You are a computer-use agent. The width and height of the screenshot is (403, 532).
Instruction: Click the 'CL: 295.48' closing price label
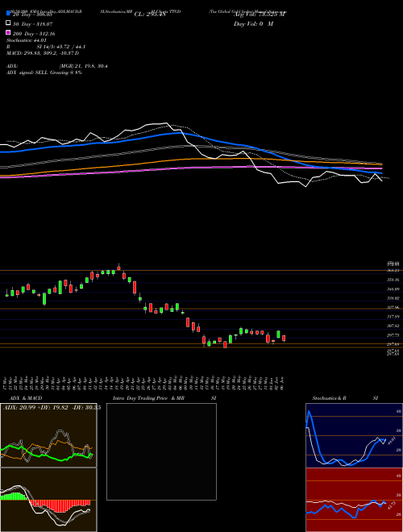150,15
